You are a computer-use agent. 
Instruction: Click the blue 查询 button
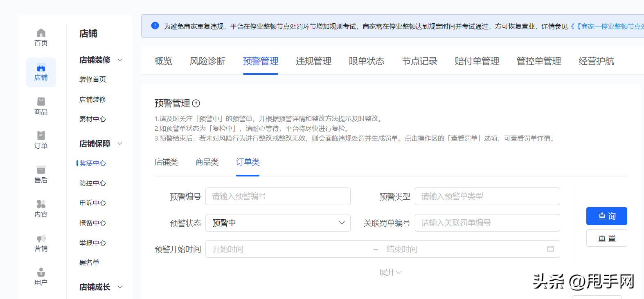coord(606,216)
